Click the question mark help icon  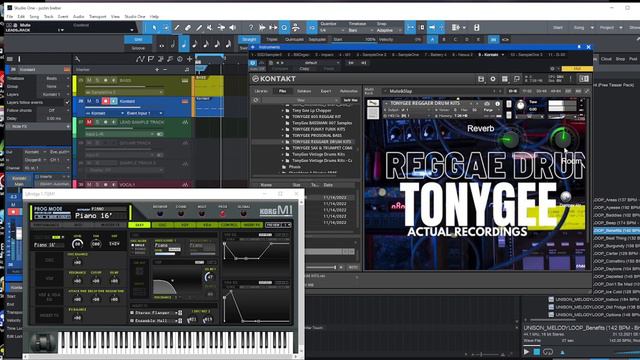(x=251, y=28)
